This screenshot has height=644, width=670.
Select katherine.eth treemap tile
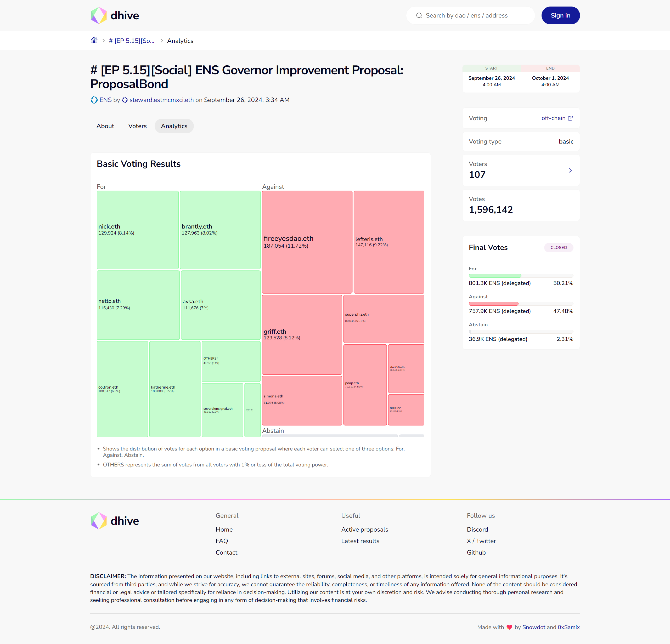(175, 389)
